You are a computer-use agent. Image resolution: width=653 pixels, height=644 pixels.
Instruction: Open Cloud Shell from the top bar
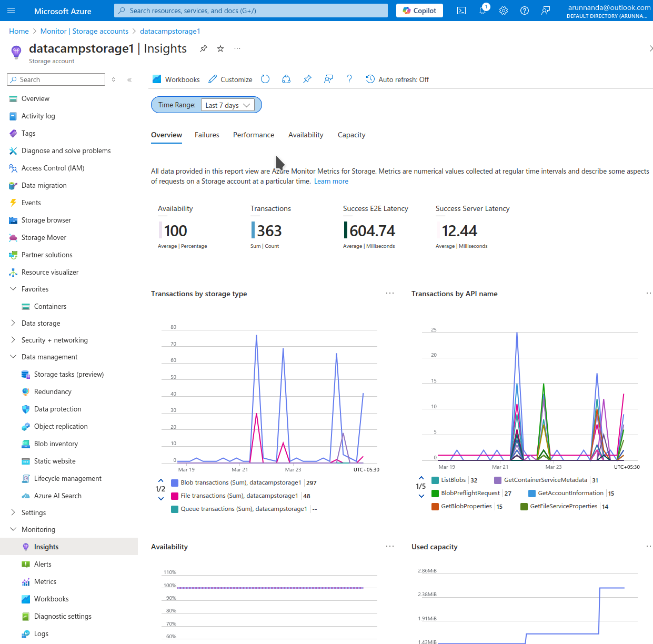point(461,11)
